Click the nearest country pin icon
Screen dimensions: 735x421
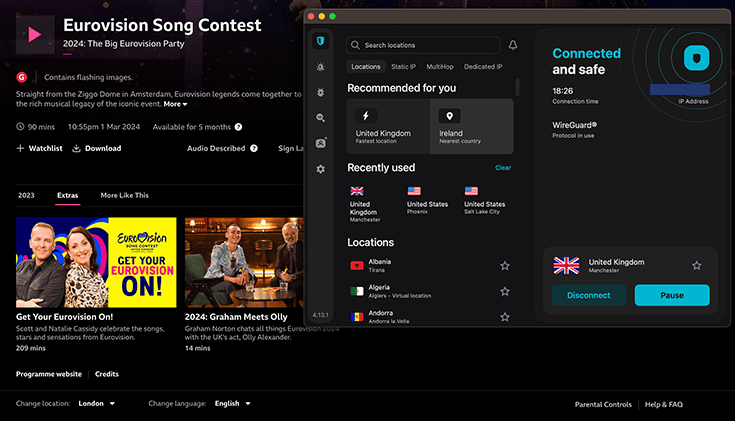click(450, 115)
